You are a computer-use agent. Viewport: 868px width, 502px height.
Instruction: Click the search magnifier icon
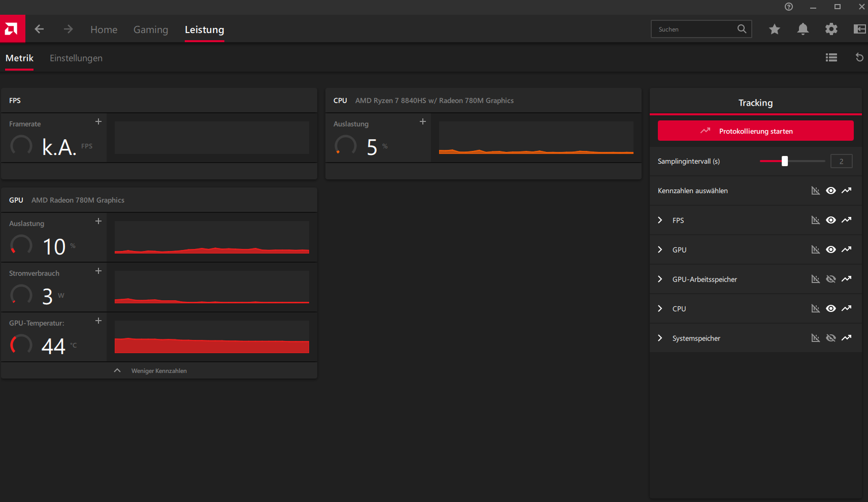[742, 29]
